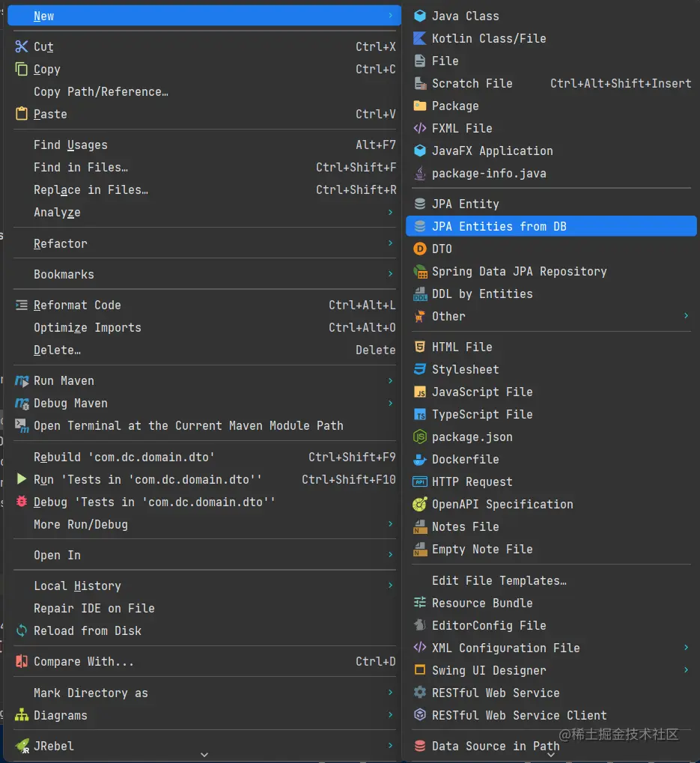Click the package.json icon
The width and height of the screenshot is (700, 763).
point(419,437)
